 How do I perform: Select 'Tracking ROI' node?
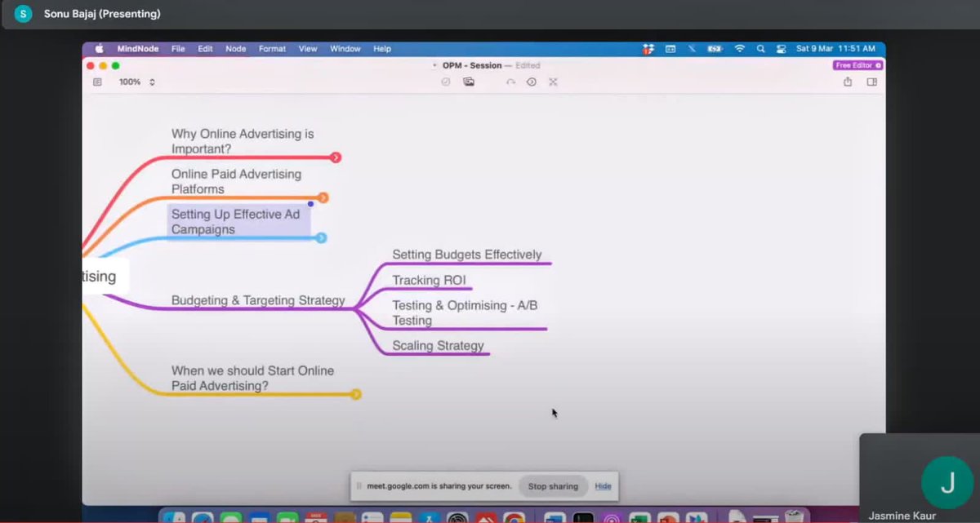coord(429,280)
